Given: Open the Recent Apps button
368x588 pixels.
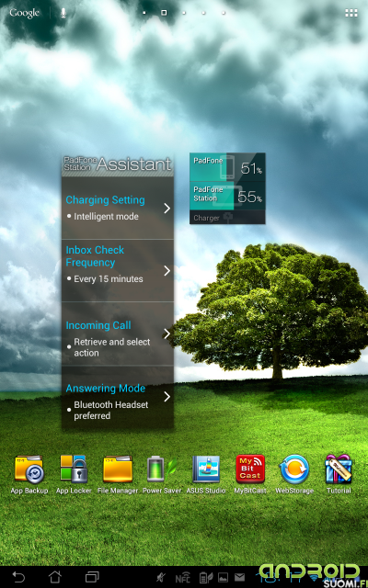Looking at the screenshot, I should point(92,577).
